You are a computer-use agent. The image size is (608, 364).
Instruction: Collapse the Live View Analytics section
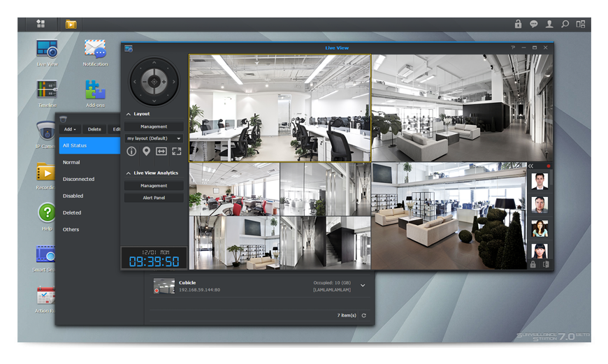(x=129, y=173)
